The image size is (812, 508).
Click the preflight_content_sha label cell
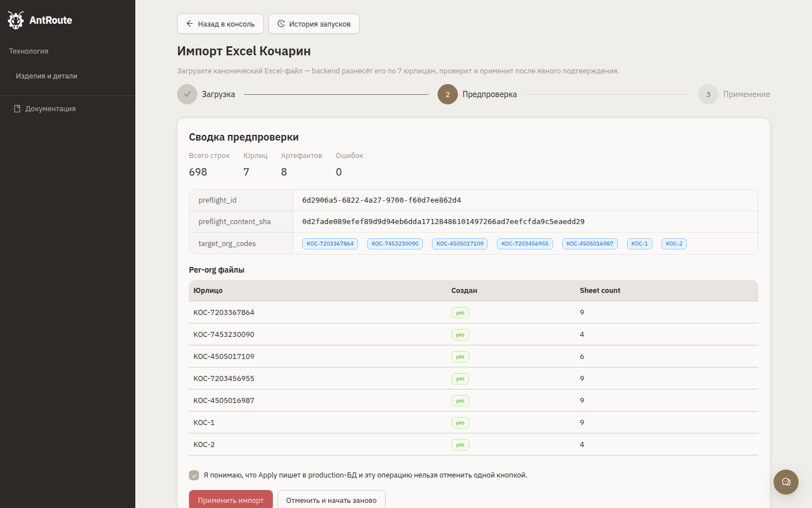coord(241,222)
